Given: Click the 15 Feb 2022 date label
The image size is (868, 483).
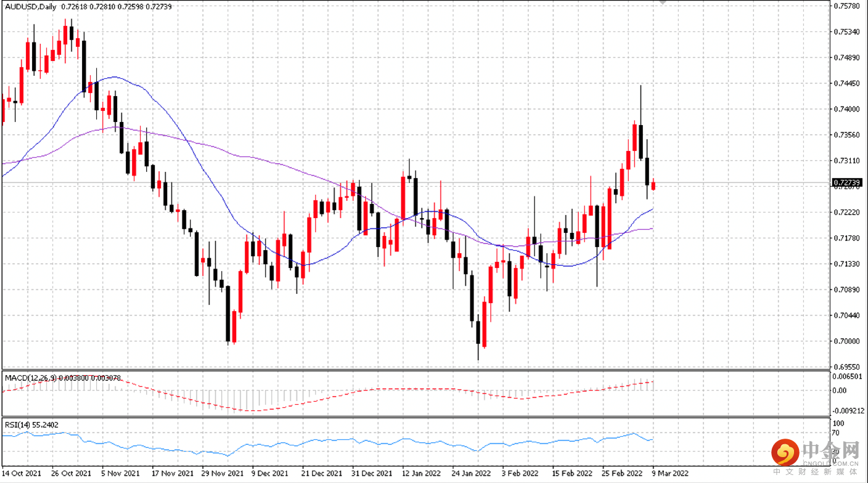Looking at the screenshot, I should click(573, 474).
